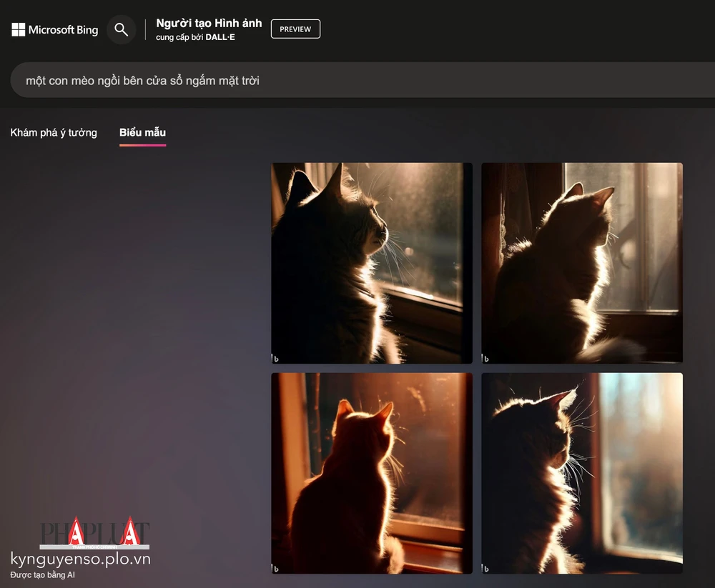This screenshot has width=715, height=588.
Task: Click the PHAPLUAT logo watermark
Action: tap(97, 532)
